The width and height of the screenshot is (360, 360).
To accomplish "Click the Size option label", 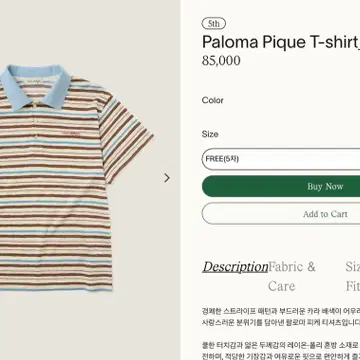I will click(210, 134).
